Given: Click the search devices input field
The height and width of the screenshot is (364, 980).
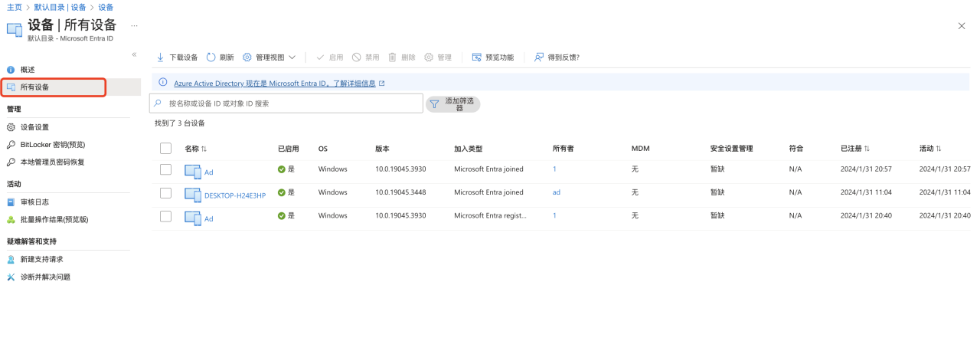Looking at the screenshot, I should (x=286, y=103).
